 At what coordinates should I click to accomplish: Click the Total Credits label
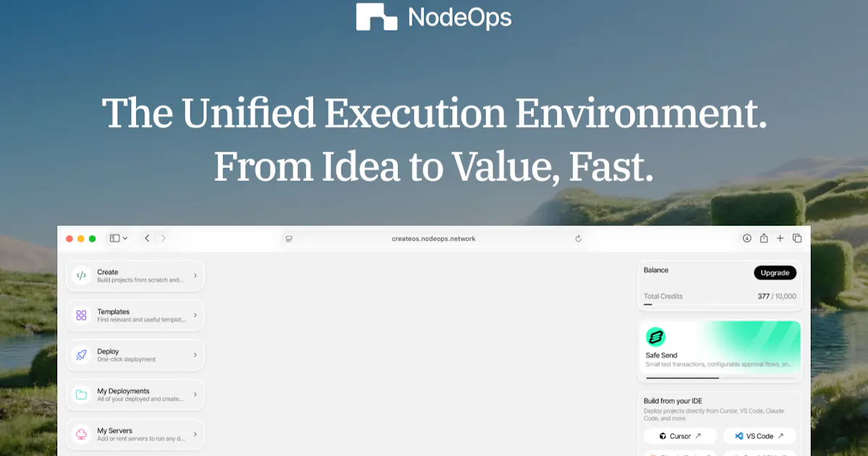pos(663,296)
